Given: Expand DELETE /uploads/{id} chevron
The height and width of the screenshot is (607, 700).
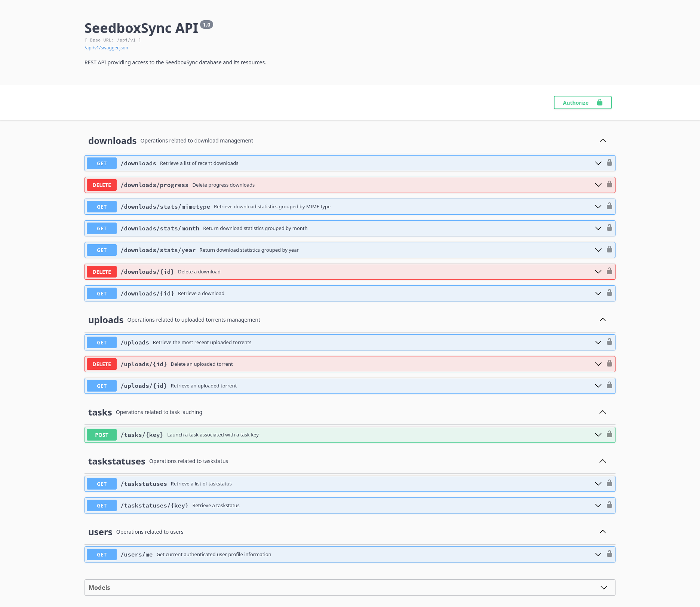Looking at the screenshot, I should click(598, 364).
